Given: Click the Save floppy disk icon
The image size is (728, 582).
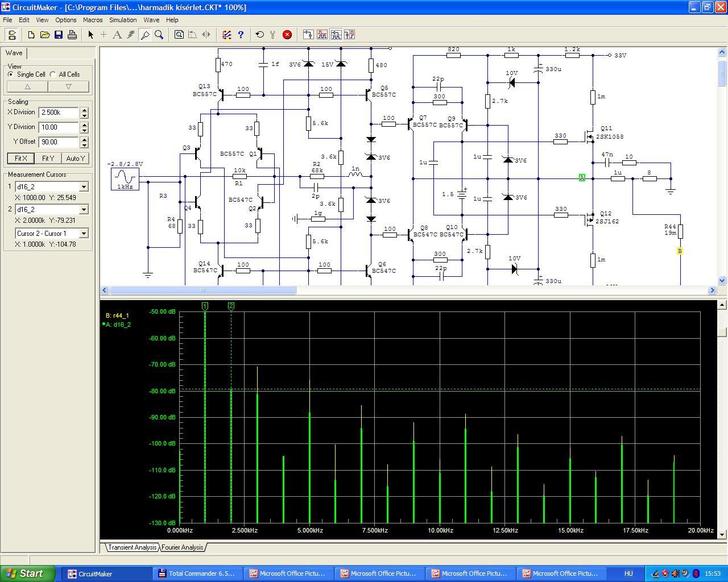Looking at the screenshot, I should [x=59, y=35].
